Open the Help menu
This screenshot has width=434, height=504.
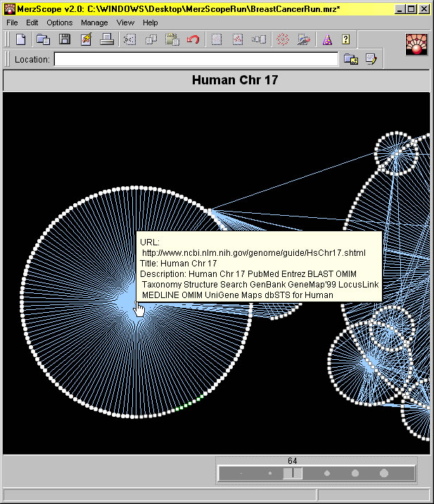click(151, 22)
